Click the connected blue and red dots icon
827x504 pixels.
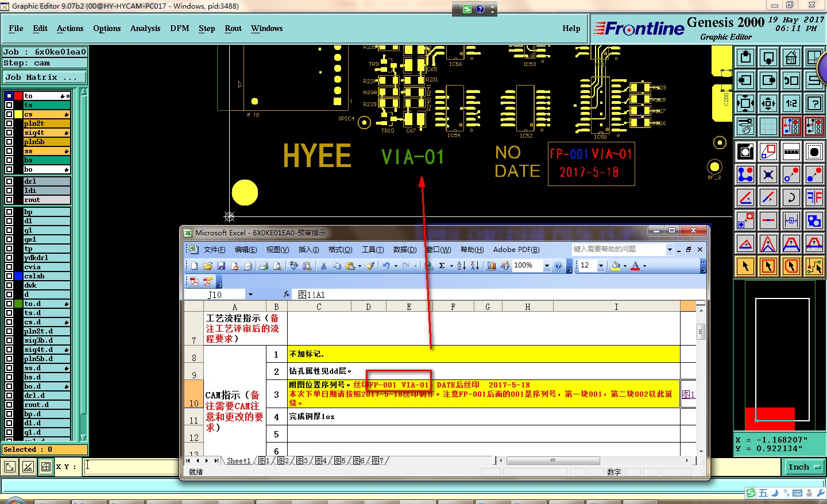(745, 175)
